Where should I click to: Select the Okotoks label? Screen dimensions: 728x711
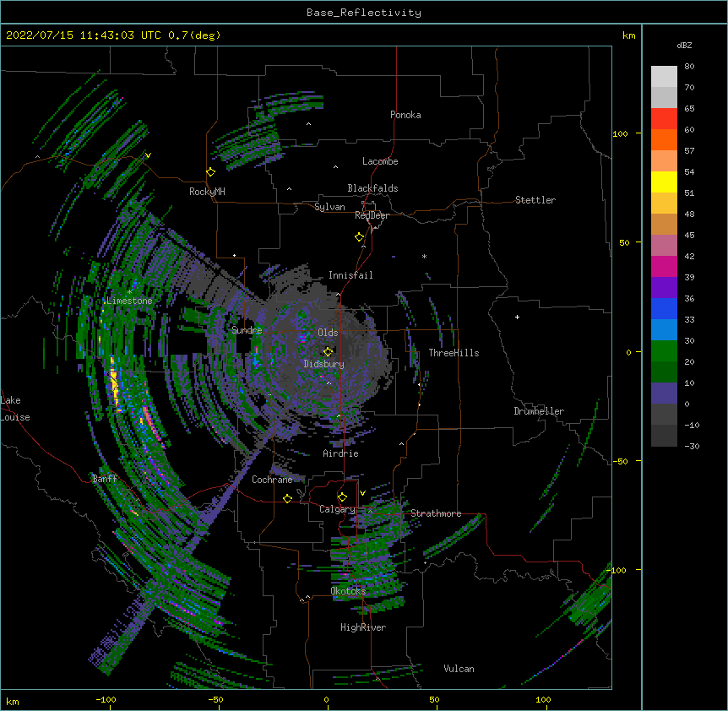(348, 591)
